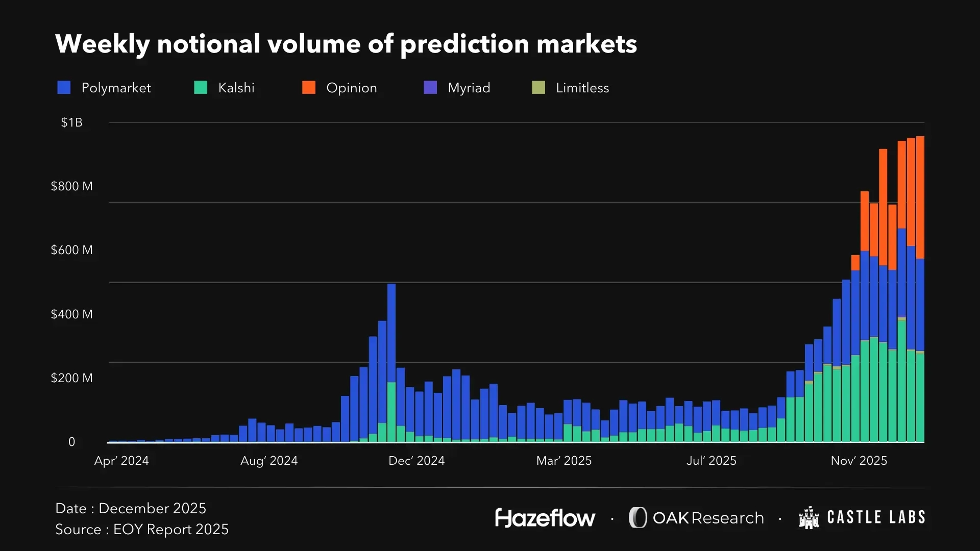Click the chart title text
Image resolution: width=980 pixels, height=551 pixels.
tap(346, 44)
